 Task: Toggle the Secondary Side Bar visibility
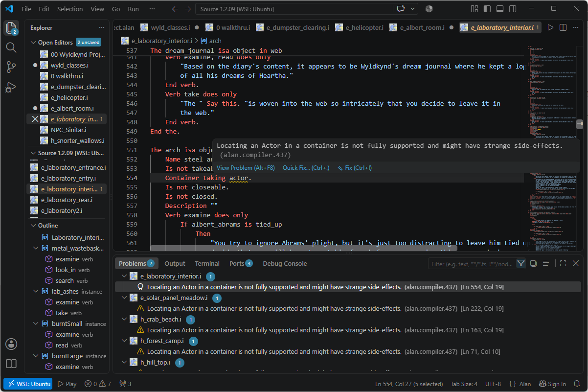coord(513,9)
